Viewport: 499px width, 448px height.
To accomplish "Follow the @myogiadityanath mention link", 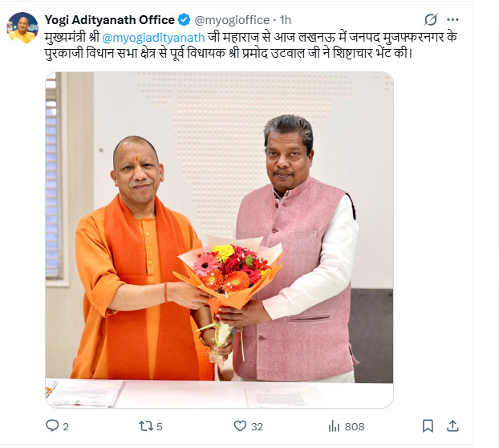I will tap(153, 38).
